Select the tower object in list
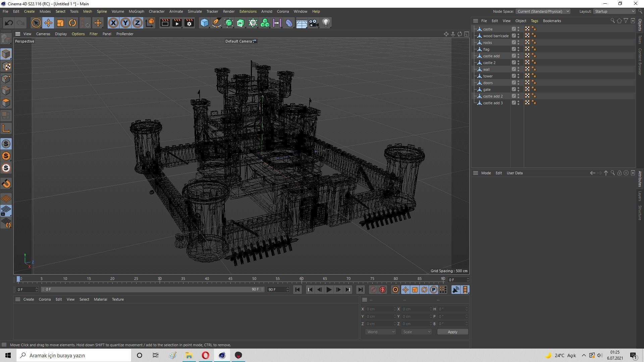This screenshot has height=362, width=644. click(x=488, y=76)
